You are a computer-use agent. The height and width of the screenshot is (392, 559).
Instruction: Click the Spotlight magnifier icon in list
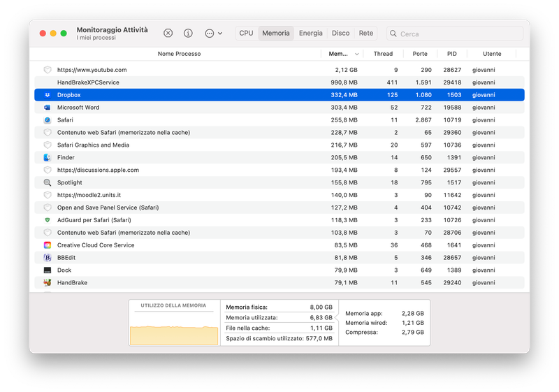[48, 182]
